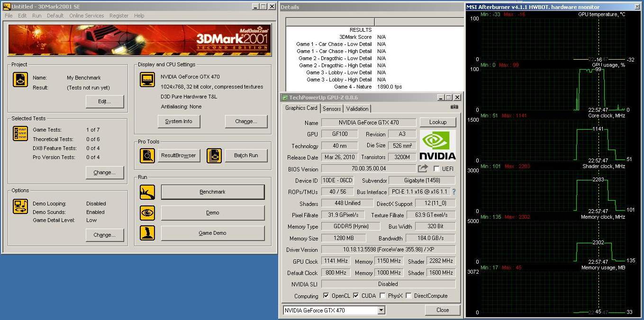Click the Game Demo button

click(x=213, y=233)
